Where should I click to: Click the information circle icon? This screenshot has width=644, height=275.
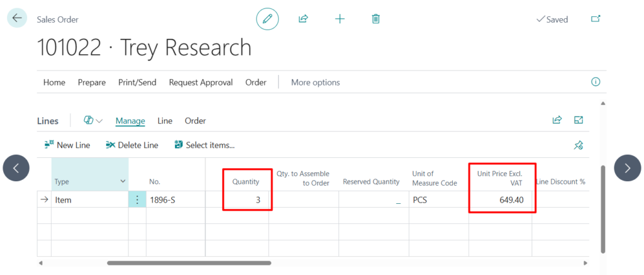point(596,82)
